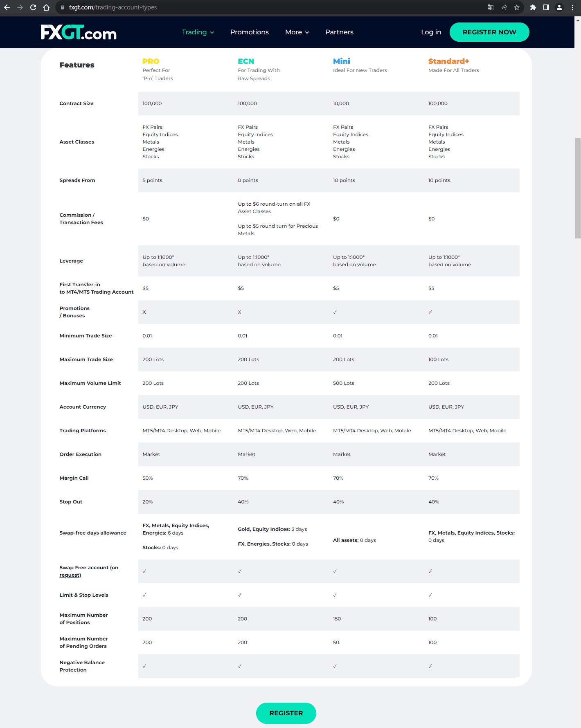
Task: Click the ECN account heading
Action: click(x=246, y=61)
